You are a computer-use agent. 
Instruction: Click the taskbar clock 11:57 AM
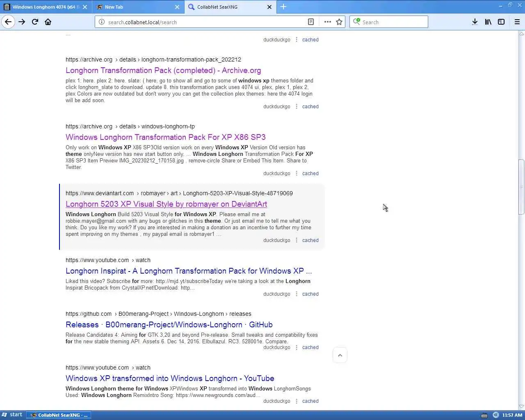click(x=512, y=415)
